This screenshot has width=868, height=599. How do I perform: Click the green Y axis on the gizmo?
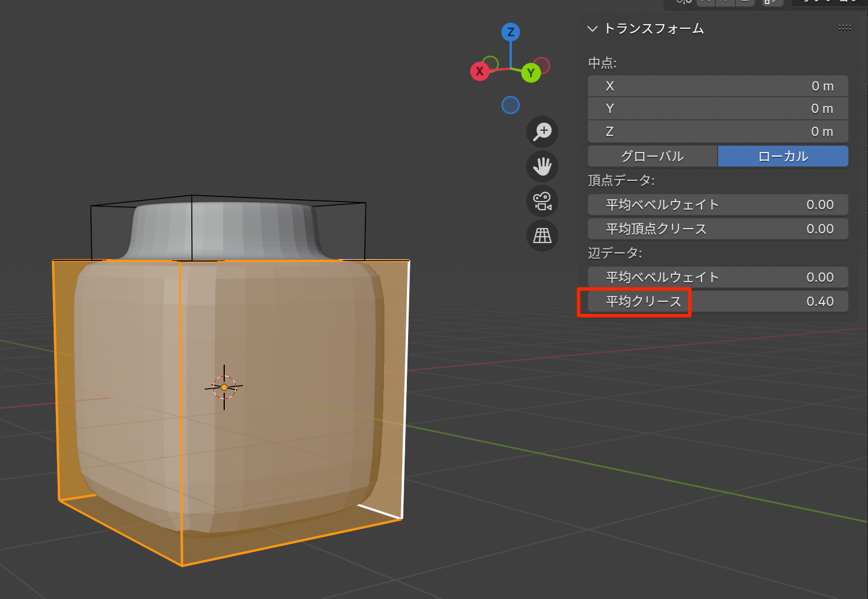coord(531,73)
